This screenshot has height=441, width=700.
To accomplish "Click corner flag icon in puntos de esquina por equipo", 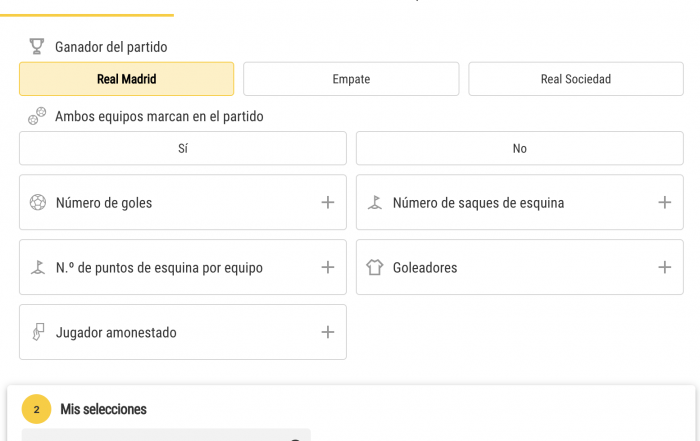I will [x=38, y=267].
